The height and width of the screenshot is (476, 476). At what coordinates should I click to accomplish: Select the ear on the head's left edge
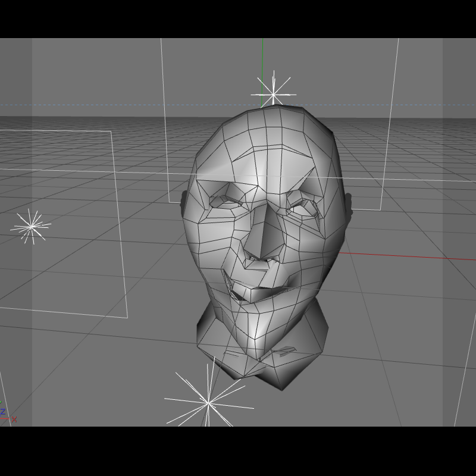[183, 204]
